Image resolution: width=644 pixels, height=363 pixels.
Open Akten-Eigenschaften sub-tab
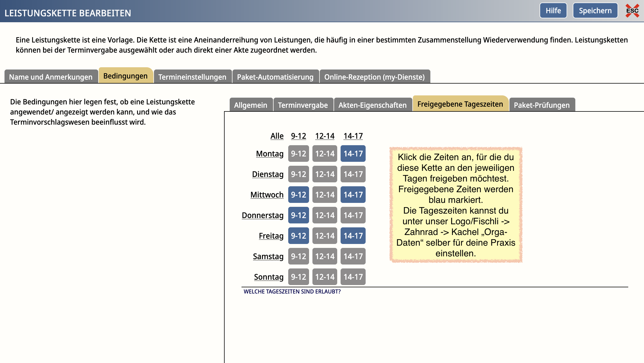click(372, 105)
